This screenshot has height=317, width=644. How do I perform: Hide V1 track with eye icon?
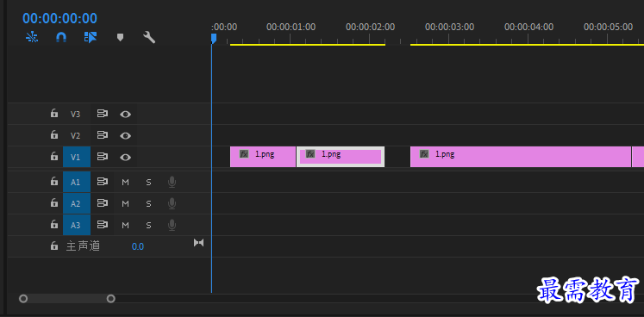(125, 157)
